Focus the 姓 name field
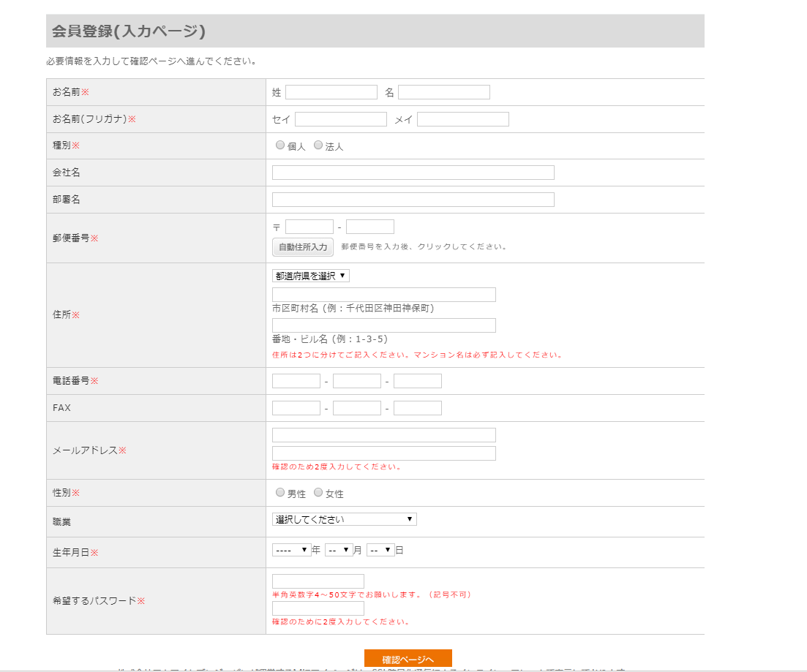The image size is (807, 672). pos(331,92)
